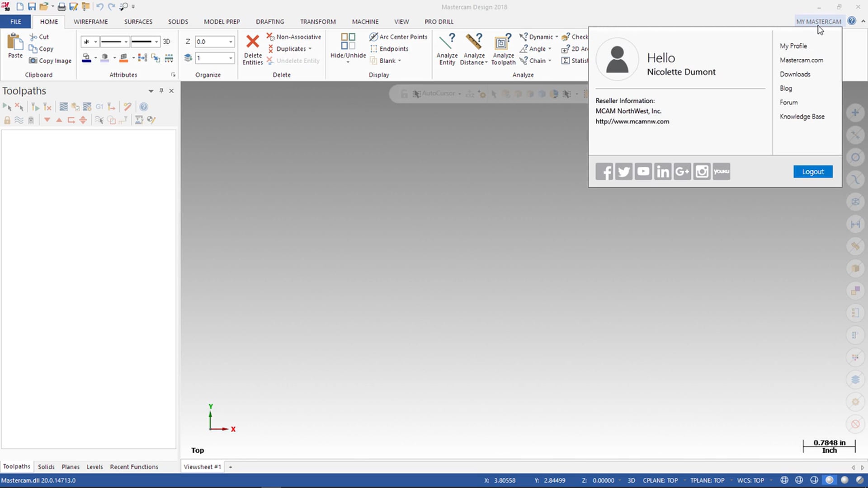This screenshot has height=488, width=868.
Task: Click the lock icon in Toolpaths toolbar
Action: pos(7,120)
